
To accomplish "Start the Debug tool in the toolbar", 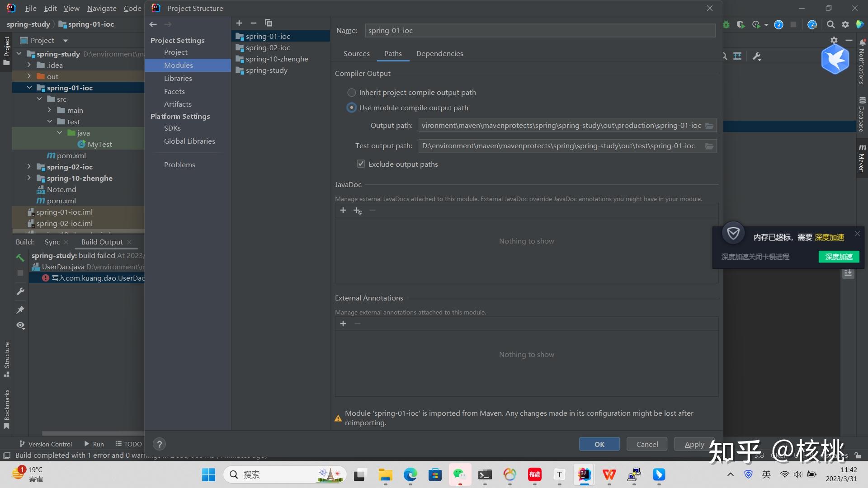I will coord(726,25).
